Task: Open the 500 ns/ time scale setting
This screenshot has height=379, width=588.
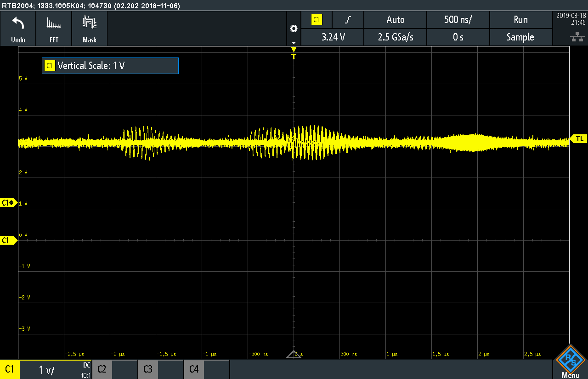Action: point(458,20)
